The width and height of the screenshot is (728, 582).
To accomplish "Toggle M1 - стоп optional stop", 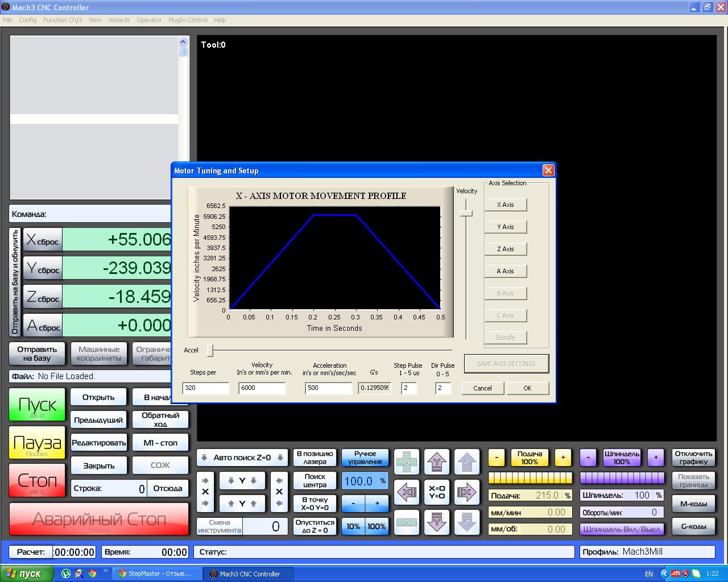I will point(160,443).
